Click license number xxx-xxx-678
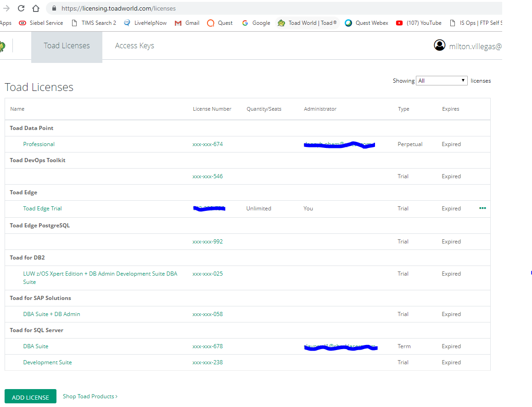 (x=207, y=346)
